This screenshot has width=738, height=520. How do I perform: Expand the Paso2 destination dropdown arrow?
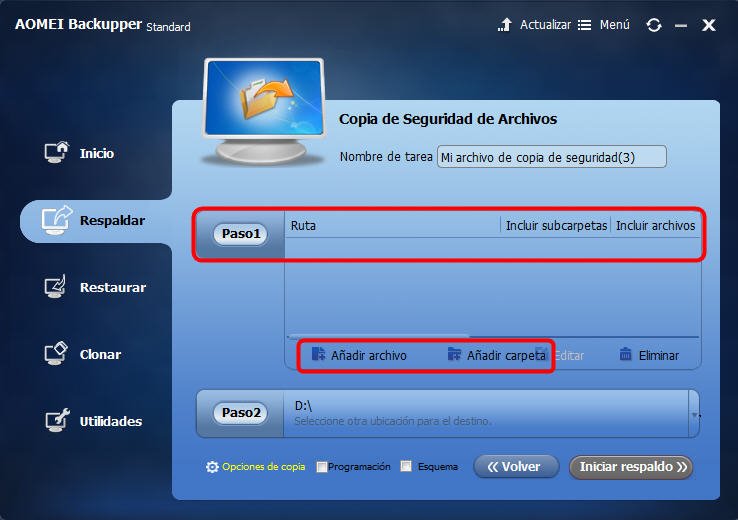tap(695, 415)
